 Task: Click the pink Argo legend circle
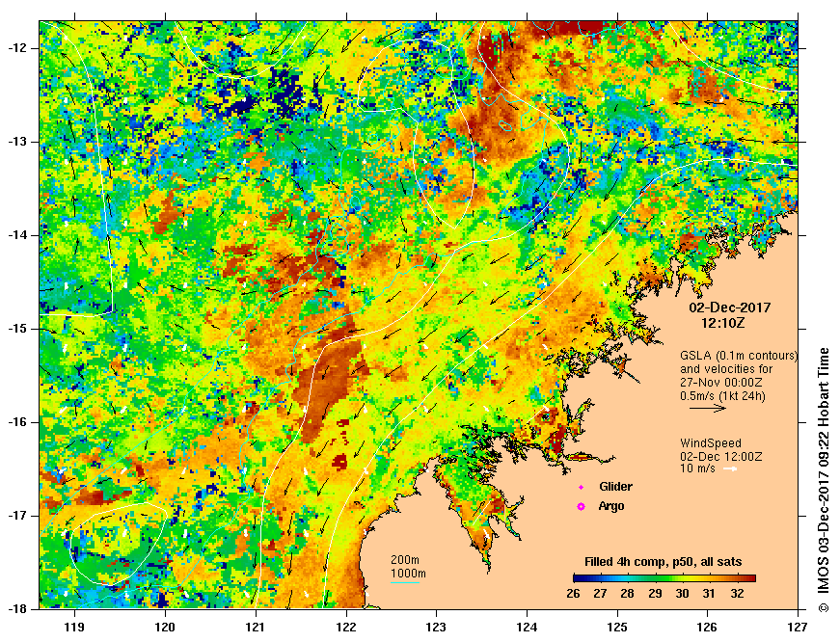click(x=581, y=506)
